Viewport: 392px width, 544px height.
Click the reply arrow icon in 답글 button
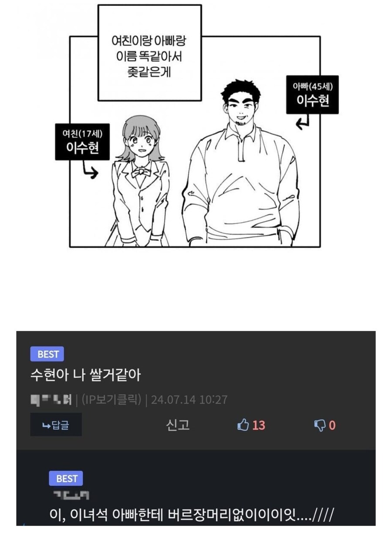click(x=46, y=425)
